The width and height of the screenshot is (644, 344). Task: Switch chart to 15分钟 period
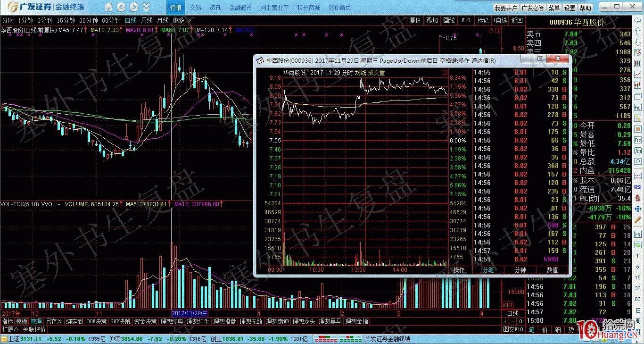[66, 20]
